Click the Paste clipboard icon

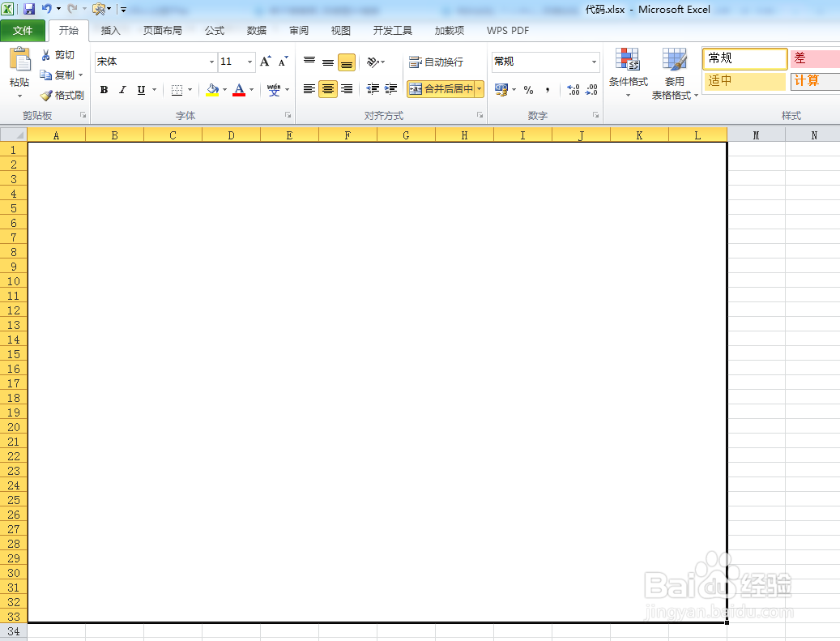[19, 59]
